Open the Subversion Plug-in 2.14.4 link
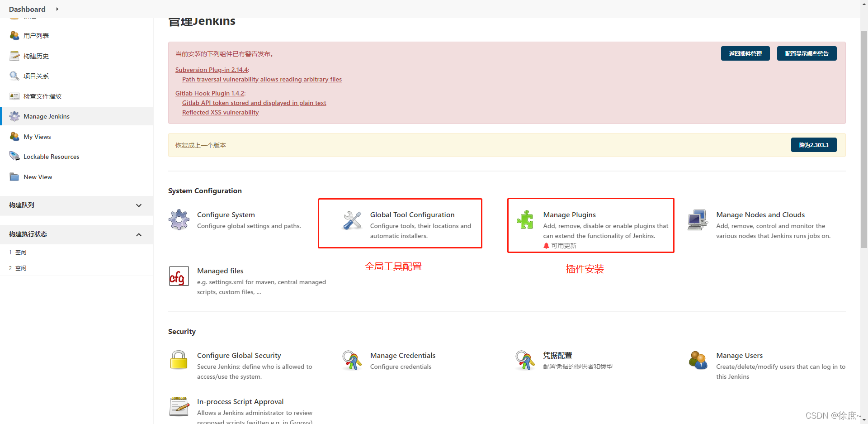Image resolution: width=868 pixels, height=424 pixels. 212,70
